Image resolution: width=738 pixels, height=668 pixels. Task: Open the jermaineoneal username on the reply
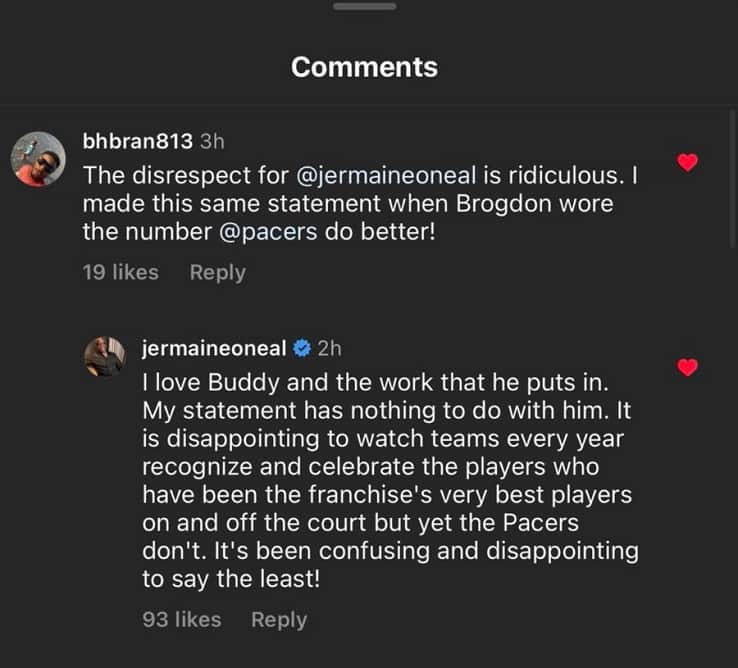[214, 348]
